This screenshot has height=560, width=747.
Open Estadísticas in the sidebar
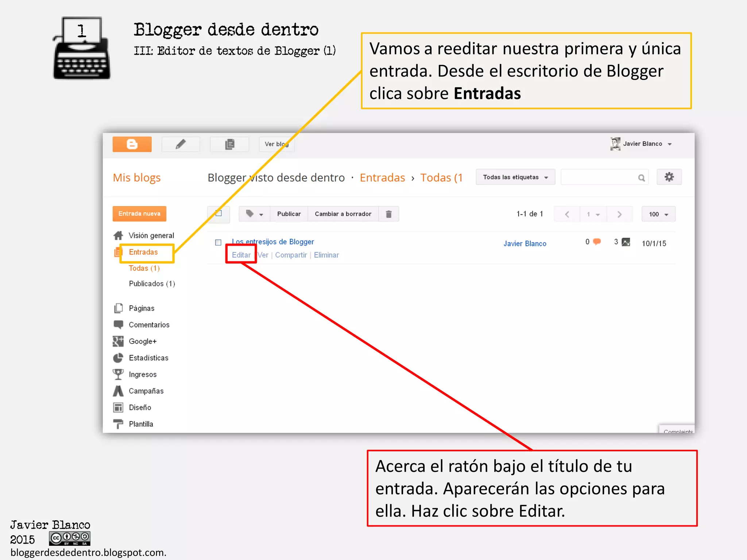148,358
